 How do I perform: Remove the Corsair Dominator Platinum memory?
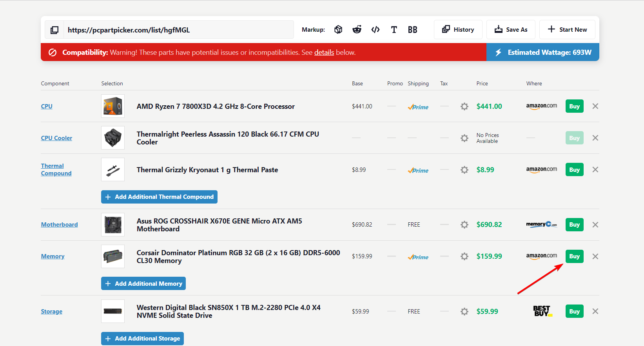click(595, 256)
